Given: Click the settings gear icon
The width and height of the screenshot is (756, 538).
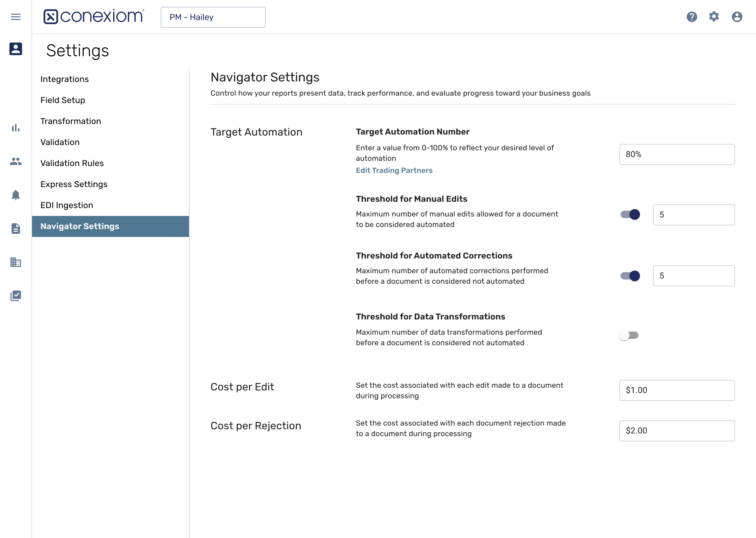Looking at the screenshot, I should (x=714, y=17).
